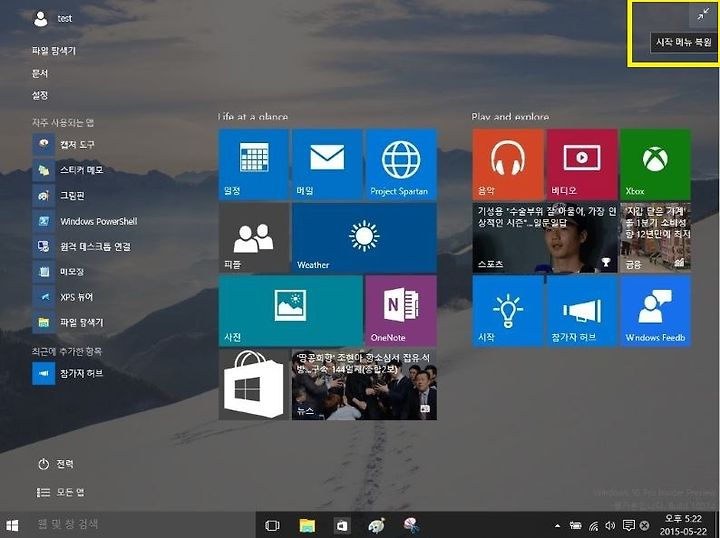Viewport: 720px width, 538px height.
Task: Show hidden system tray icons
Action: [x=557, y=526]
